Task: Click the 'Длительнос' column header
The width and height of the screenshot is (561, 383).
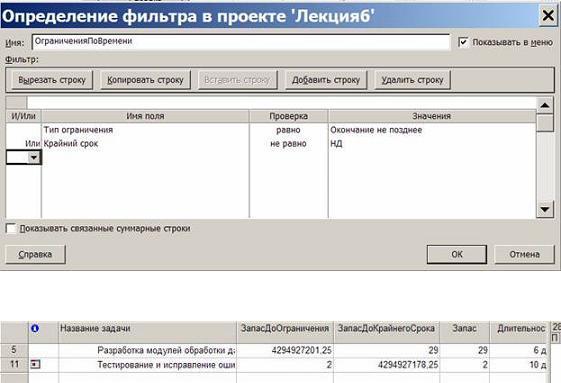Action: (x=520, y=332)
